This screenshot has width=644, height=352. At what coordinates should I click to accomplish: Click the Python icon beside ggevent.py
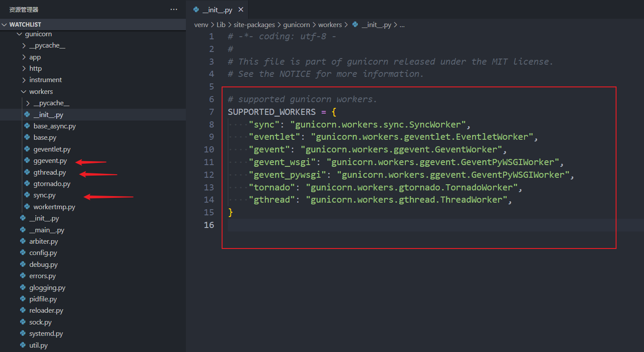[x=27, y=161]
